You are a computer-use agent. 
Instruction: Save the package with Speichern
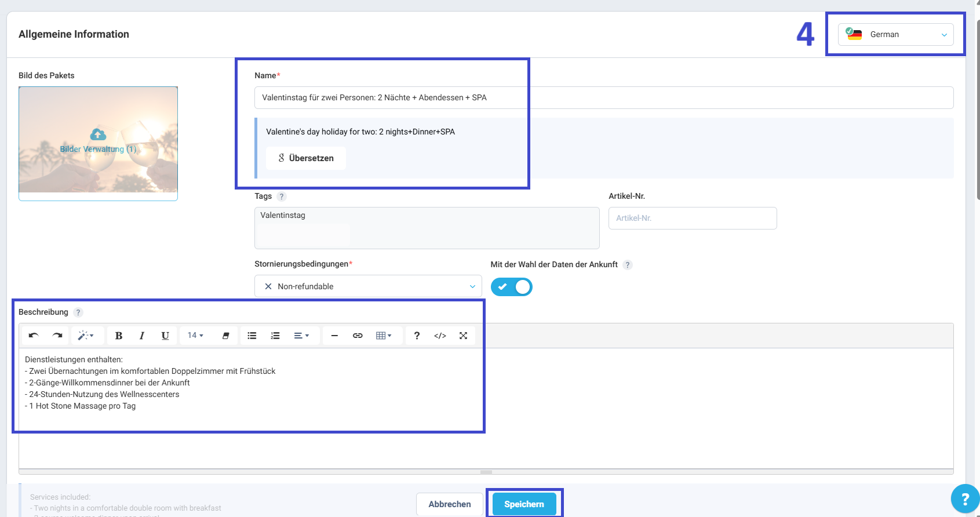pos(524,504)
